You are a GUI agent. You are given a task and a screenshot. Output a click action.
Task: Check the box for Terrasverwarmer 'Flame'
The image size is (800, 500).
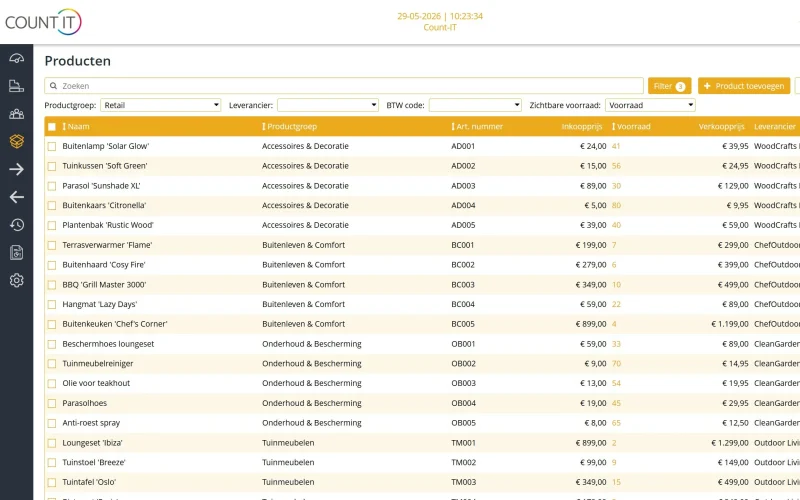coord(52,245)
